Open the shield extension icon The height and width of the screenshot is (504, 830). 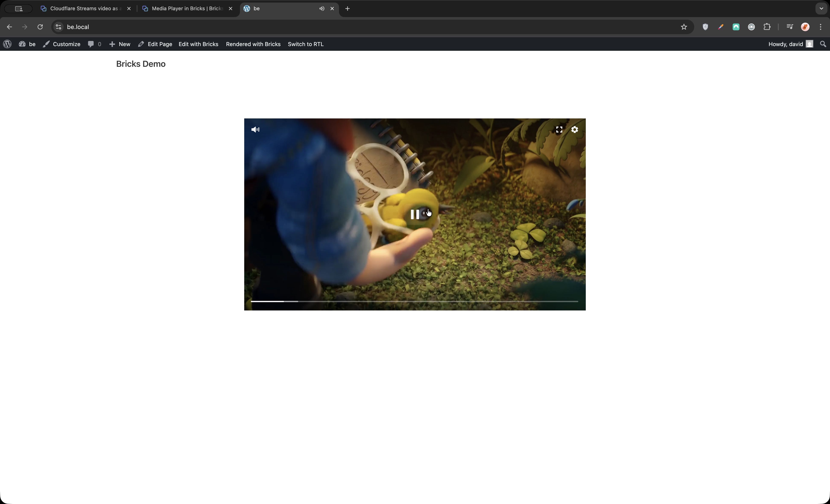(x=705, y=27)
